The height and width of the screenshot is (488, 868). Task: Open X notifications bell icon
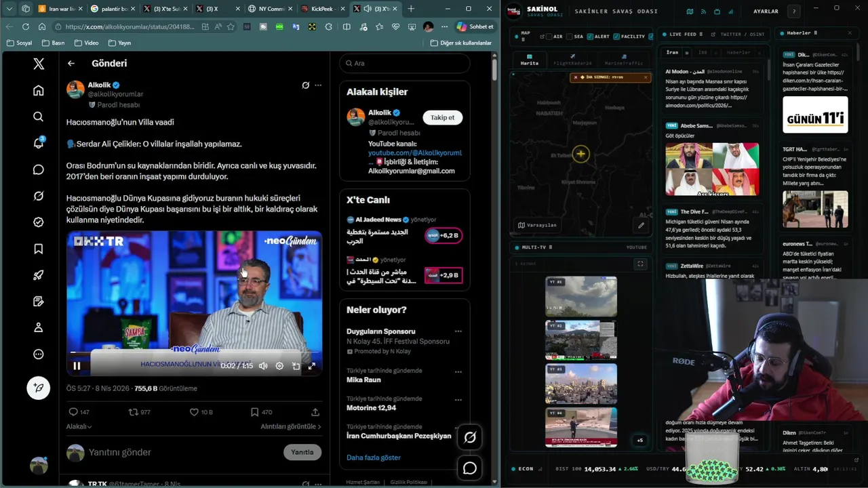(39, 143)
